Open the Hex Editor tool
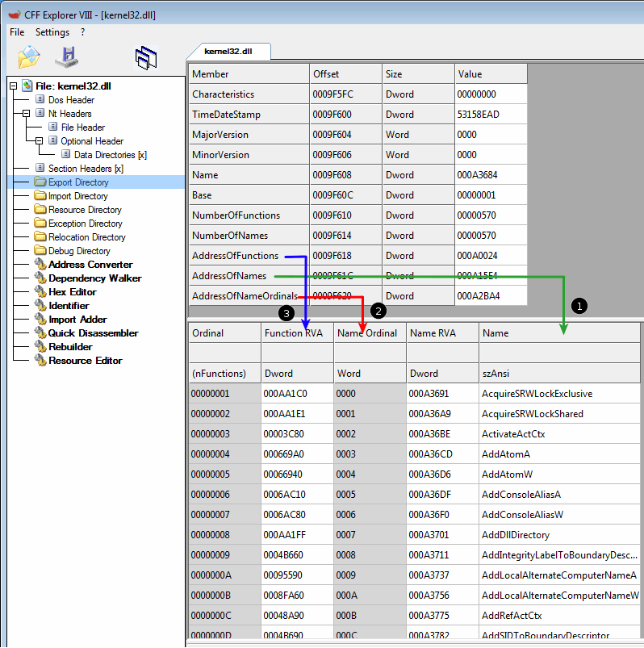644x648 pixels. coord(72,292)
